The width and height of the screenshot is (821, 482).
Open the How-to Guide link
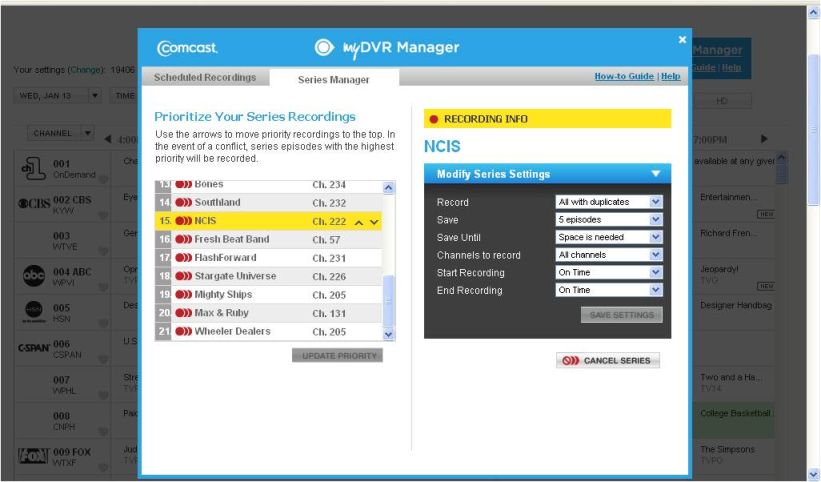coord(623,76)
